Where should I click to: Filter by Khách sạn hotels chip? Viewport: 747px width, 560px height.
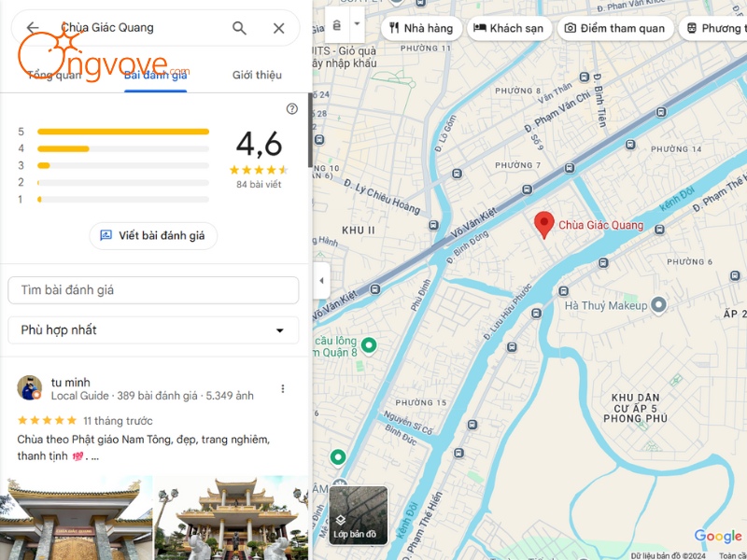click(509, 28)
